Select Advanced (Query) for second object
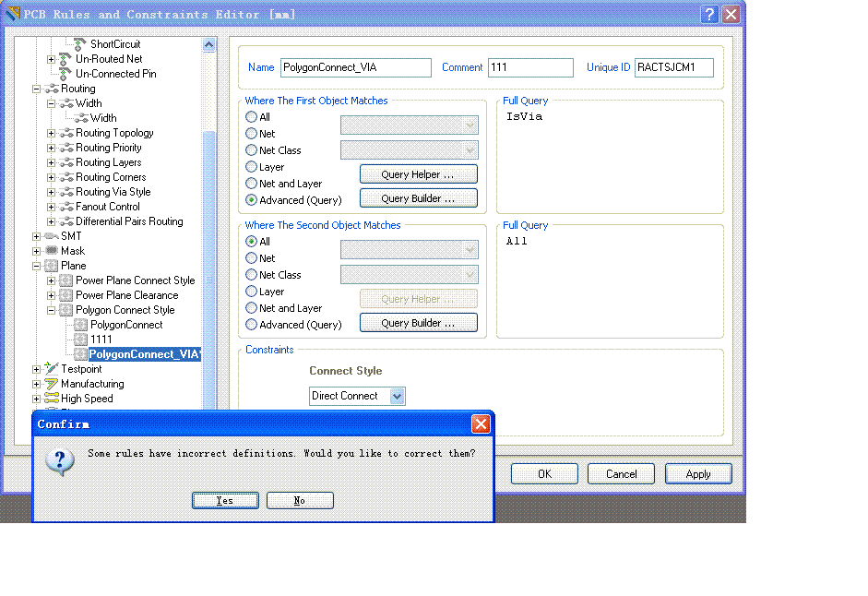 click(x=251, y=325)
